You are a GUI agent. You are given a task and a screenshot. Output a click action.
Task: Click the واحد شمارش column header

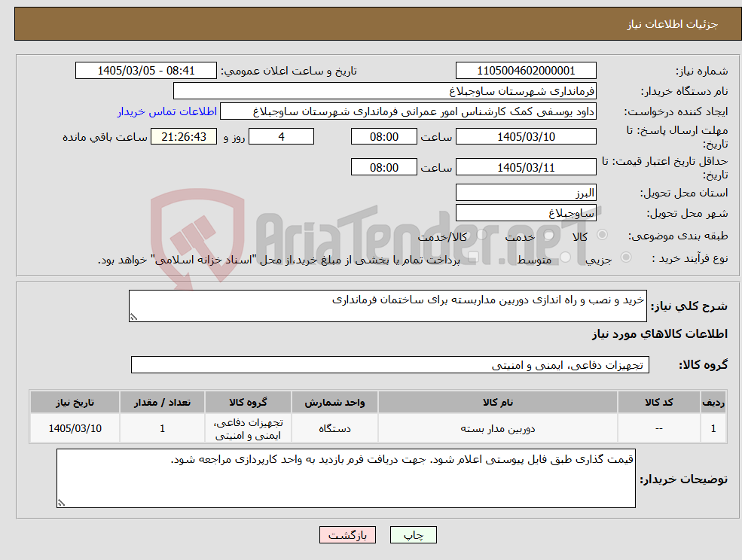(334, 403)
